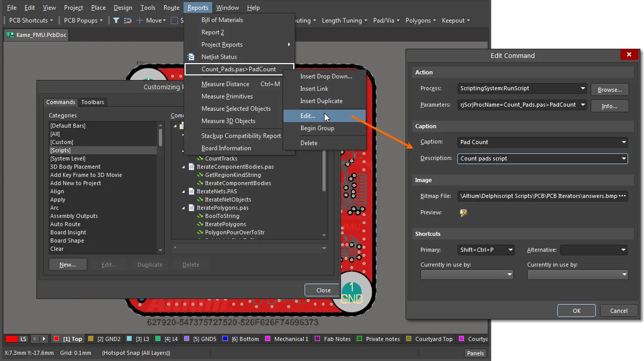644x361 pixels.
Task: Click the CountTracks script procedure icon
Action: coord(200,158)
